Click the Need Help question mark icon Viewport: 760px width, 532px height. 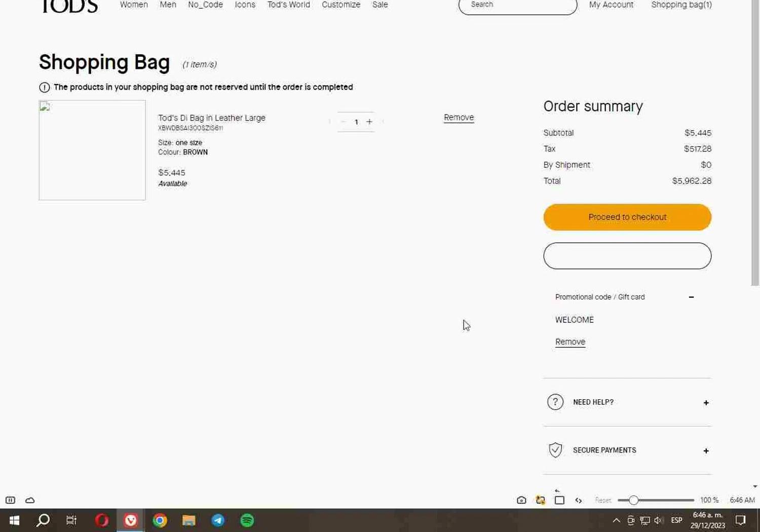coord(555,402)
